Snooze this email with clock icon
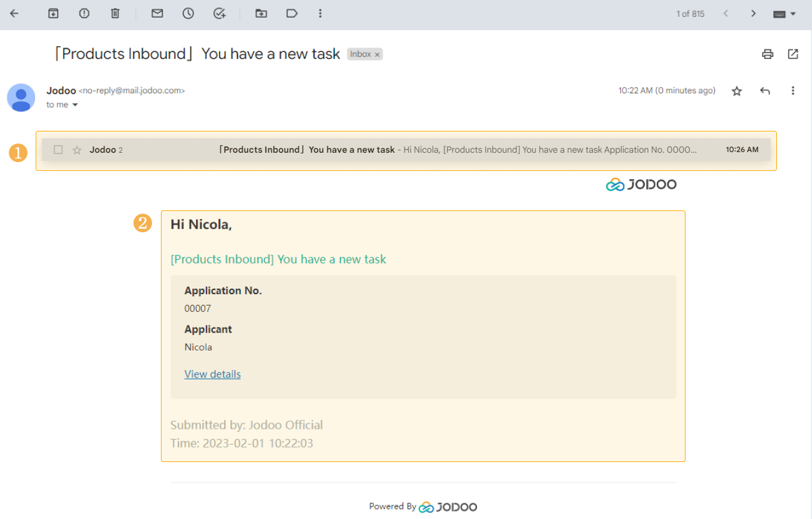Screen dimensions: 812x519 188,13
